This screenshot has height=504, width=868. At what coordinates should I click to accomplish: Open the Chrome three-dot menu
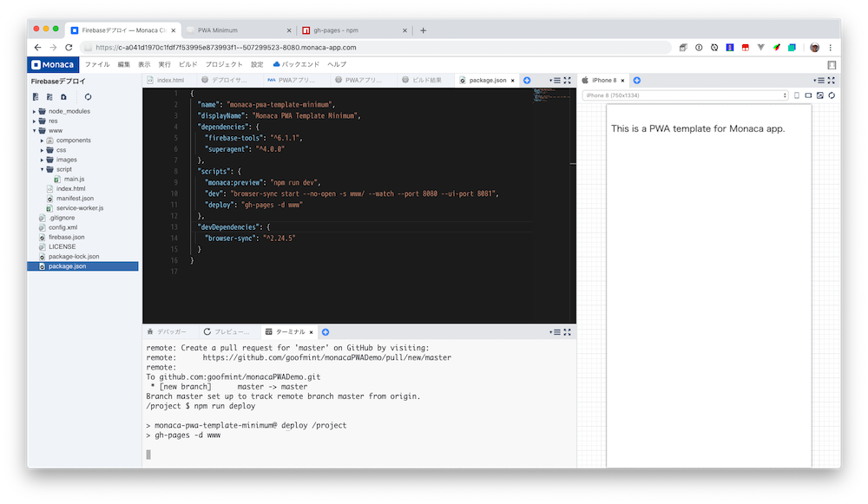(831, 48)
